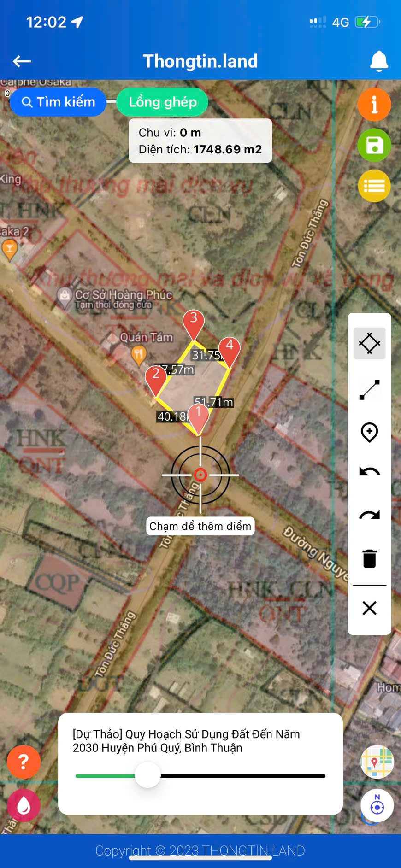Undo the last drawn point
Screen dimensions: 401x868
point(369,472)
